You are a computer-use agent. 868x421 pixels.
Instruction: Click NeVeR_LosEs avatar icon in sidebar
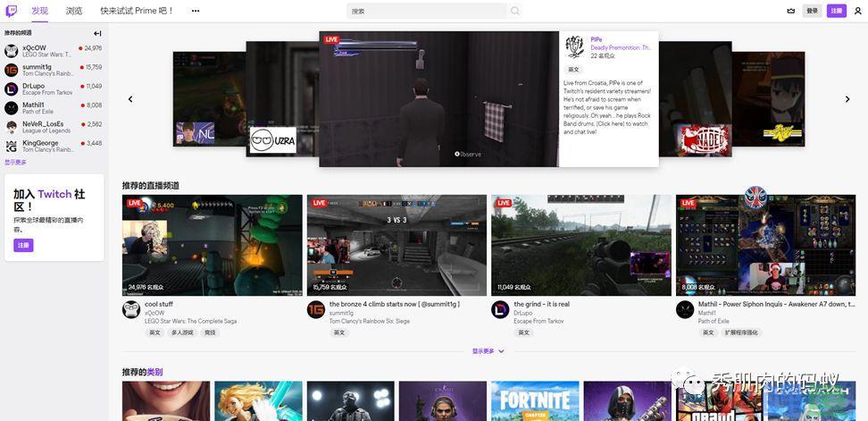11,127
